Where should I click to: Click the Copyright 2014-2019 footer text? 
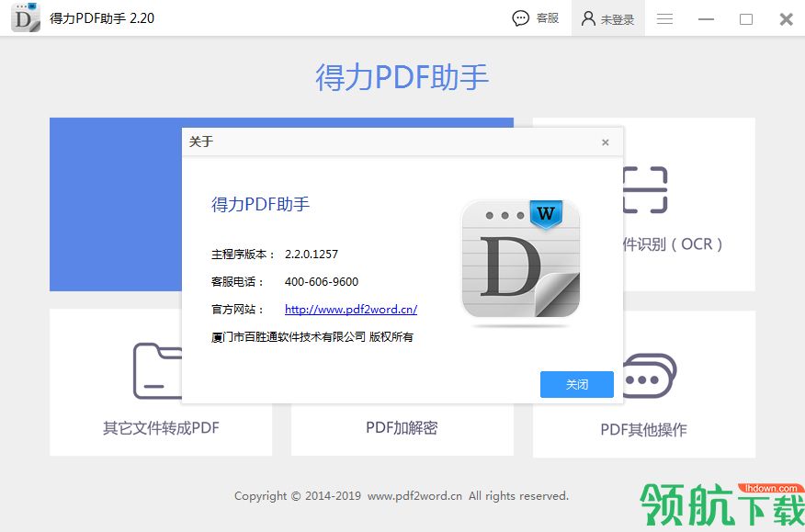tap(402, 496)
